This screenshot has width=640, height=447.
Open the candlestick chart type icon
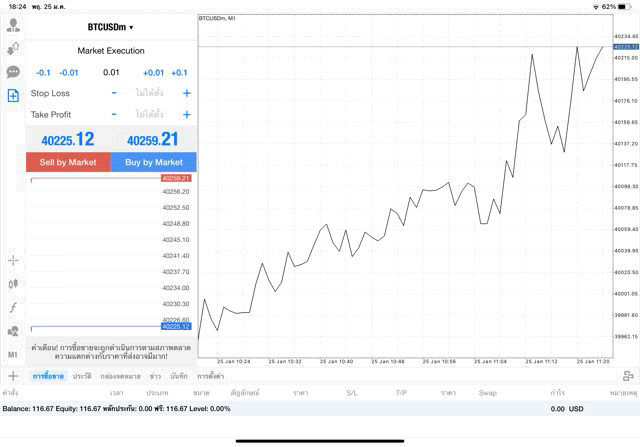(13, 284)
